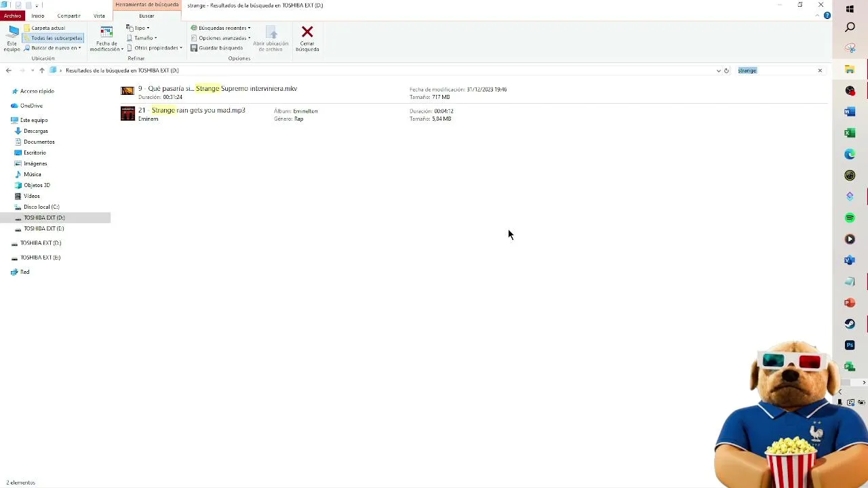This screenshot has height=488, width=868.
Task: Expand the Tamaño filter dropdown
Action: click(x=142, y=38)
